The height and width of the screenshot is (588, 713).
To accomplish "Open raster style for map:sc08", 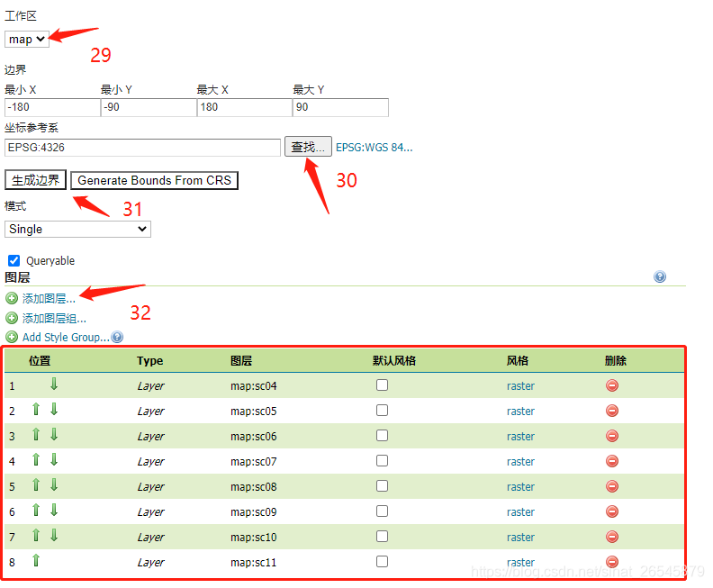I will click(x=520, y=487).
